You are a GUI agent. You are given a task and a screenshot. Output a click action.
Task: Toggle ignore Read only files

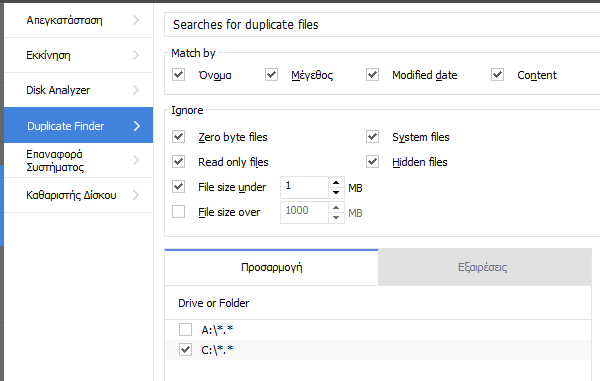coord(179,161)
